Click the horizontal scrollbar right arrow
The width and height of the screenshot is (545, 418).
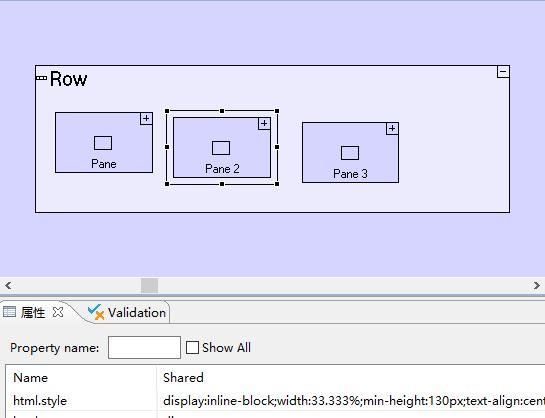click(537, 286)
